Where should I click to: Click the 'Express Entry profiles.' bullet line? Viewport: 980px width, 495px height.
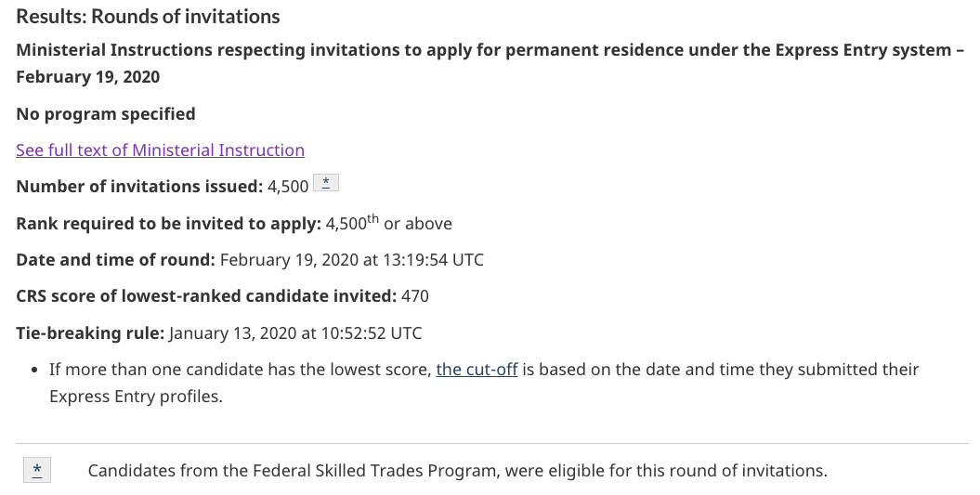pos(137,397)
